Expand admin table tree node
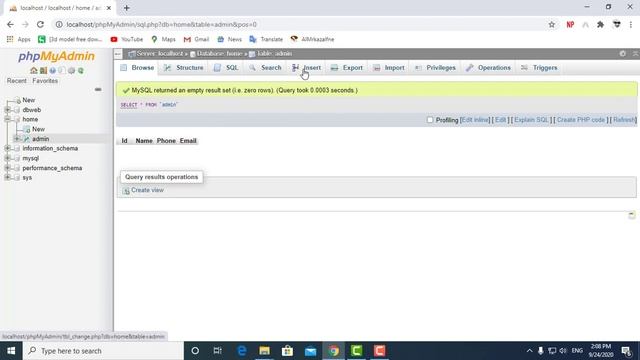The height and width of the screenshot is (360, 640). (x=17, y=139)
